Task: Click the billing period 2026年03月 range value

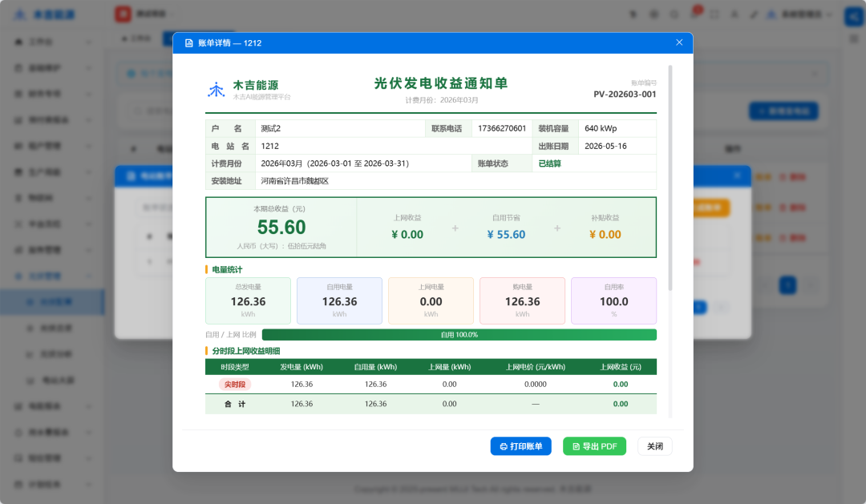Action: click(334, 164)
